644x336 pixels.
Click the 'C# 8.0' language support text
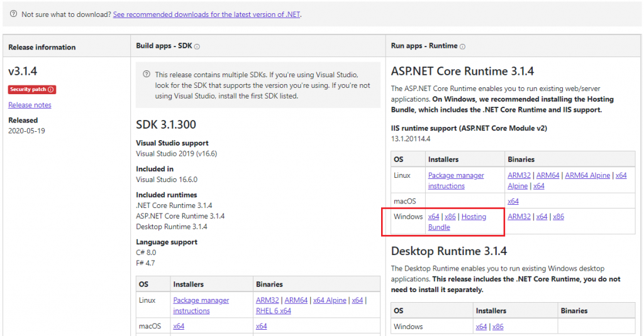point(146,252)
